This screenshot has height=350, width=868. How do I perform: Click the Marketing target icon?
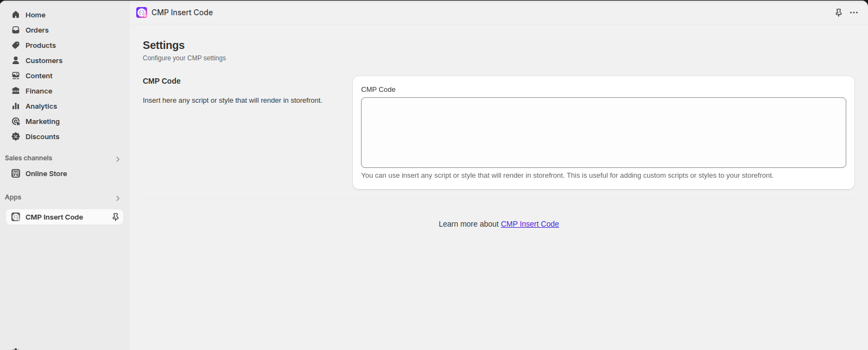[16, 121]
